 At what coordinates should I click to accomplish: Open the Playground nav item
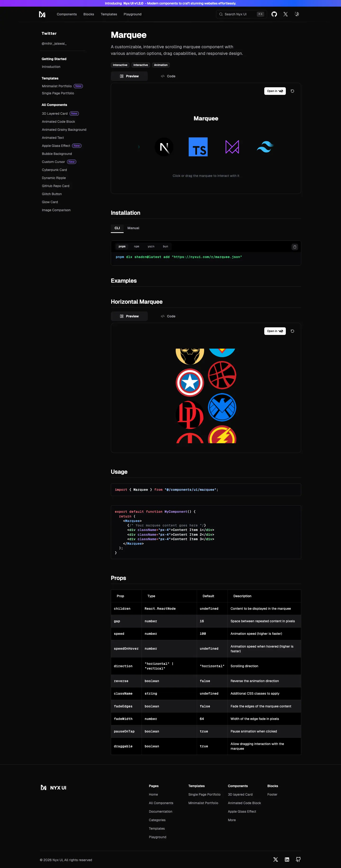133,14
